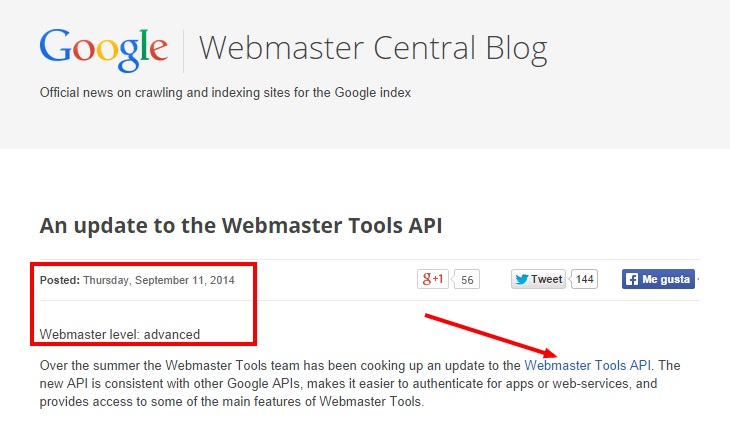Open the Webmaster Tools API hyperlink

[x=587, y=365]
